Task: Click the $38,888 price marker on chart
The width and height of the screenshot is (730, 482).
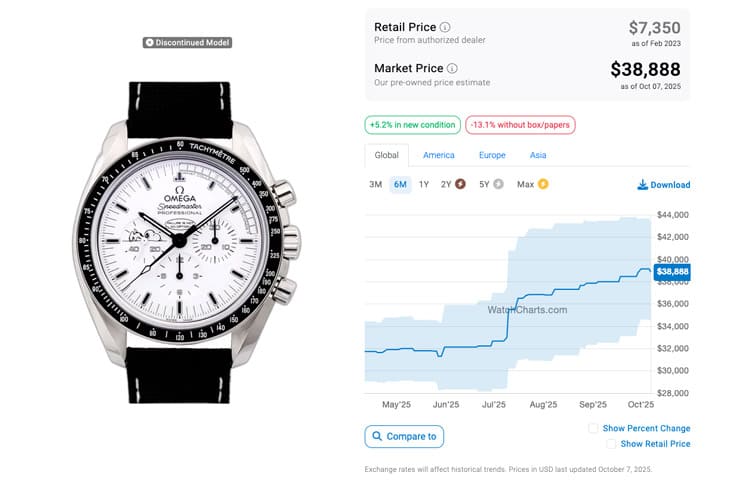Action: click(x=673, y=271)
